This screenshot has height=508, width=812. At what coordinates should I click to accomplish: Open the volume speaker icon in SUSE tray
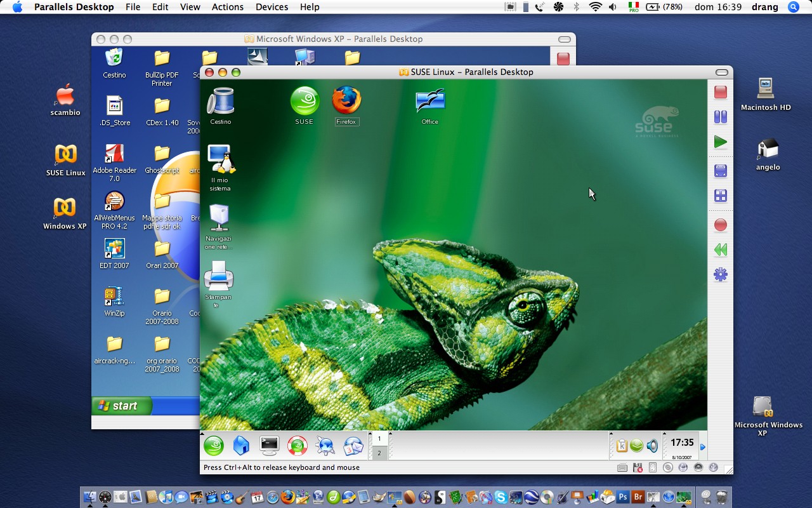point(652,446)
